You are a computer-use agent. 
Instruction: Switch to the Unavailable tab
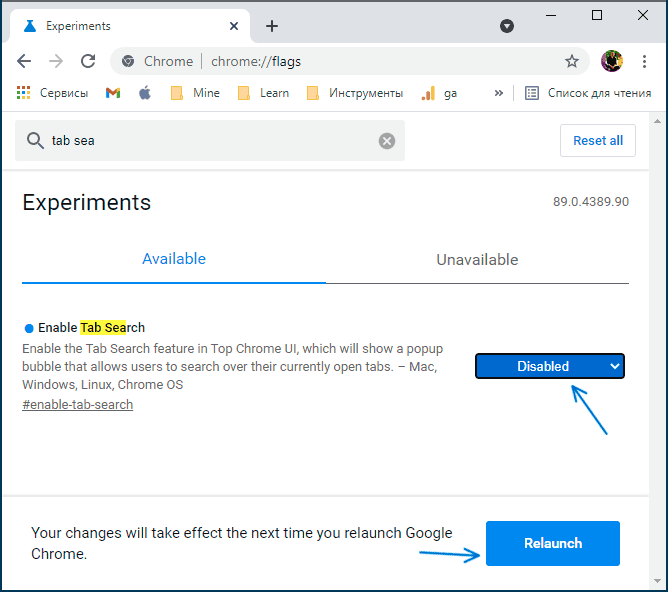[x=477, y=260]
